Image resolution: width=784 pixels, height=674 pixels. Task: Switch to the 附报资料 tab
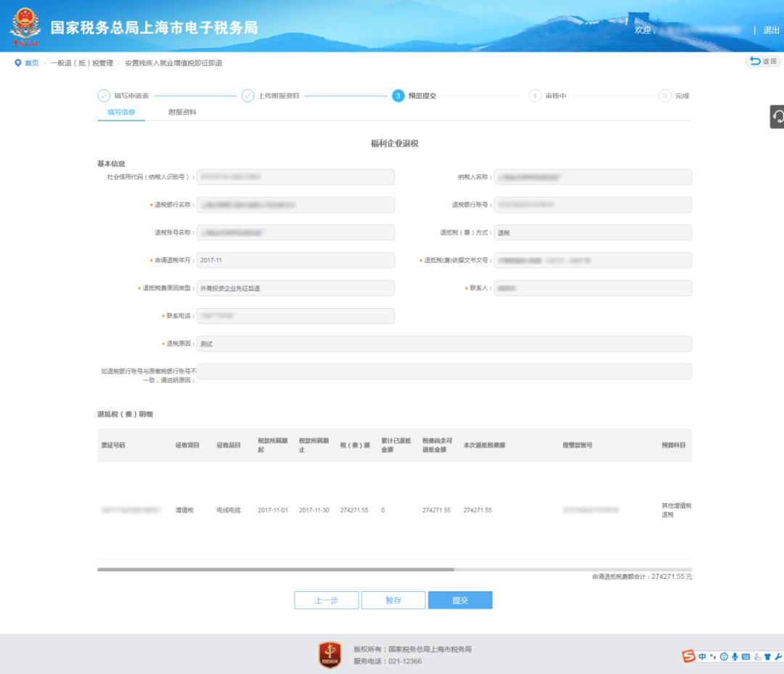182,113
